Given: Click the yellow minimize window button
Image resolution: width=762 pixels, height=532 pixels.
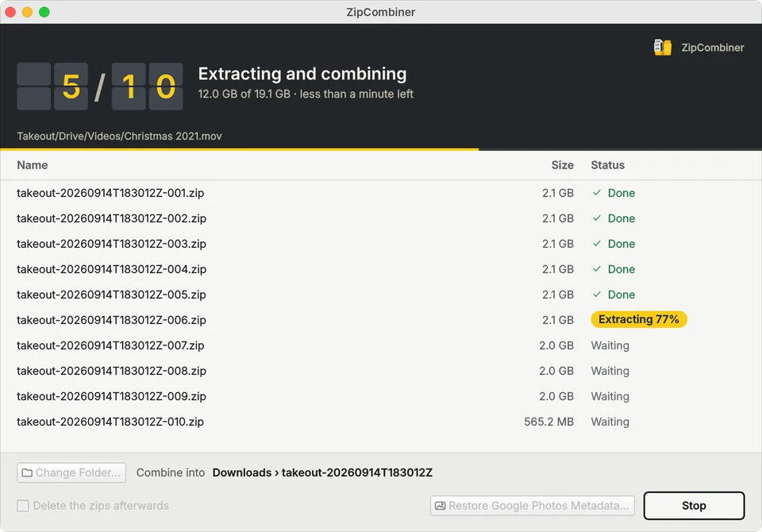Looking at the screenshot, I should (x=27, y=12).
